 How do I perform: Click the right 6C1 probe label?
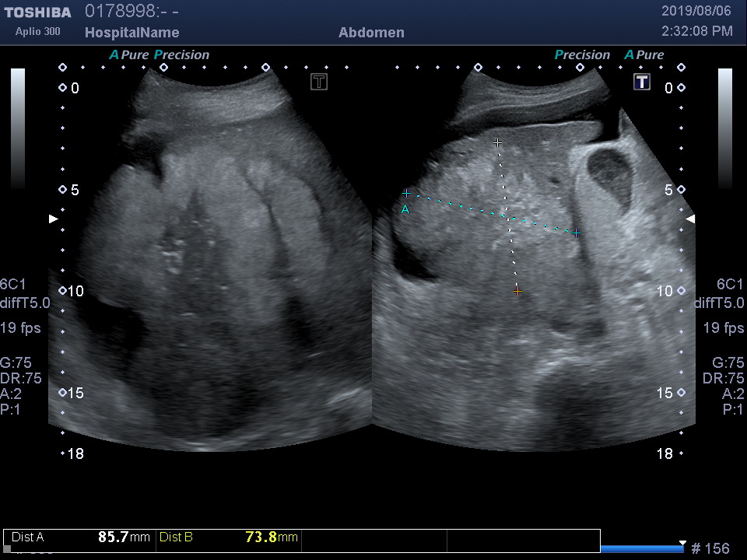tap(730, 285)
